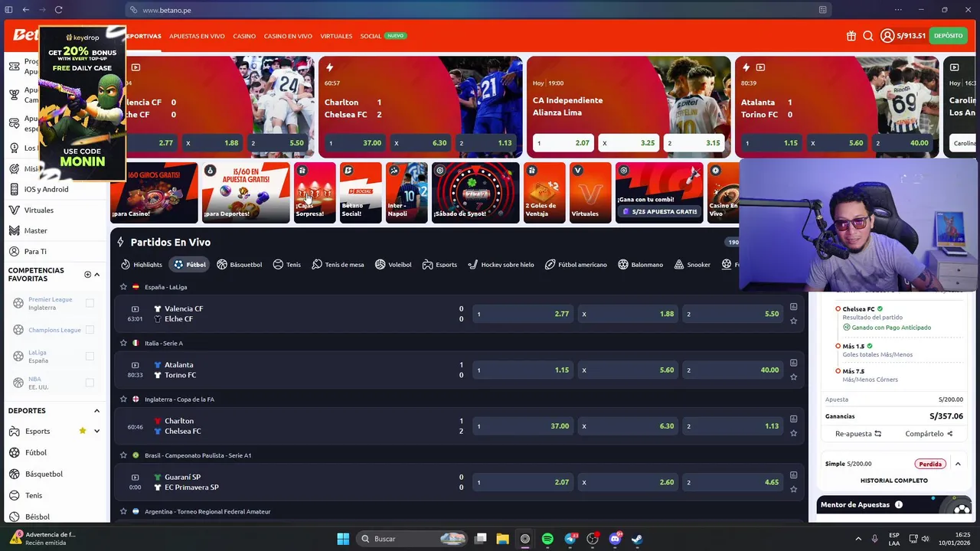Open live stream icon for Atalanta match
980x551 pixels.
tap(135, 365)
